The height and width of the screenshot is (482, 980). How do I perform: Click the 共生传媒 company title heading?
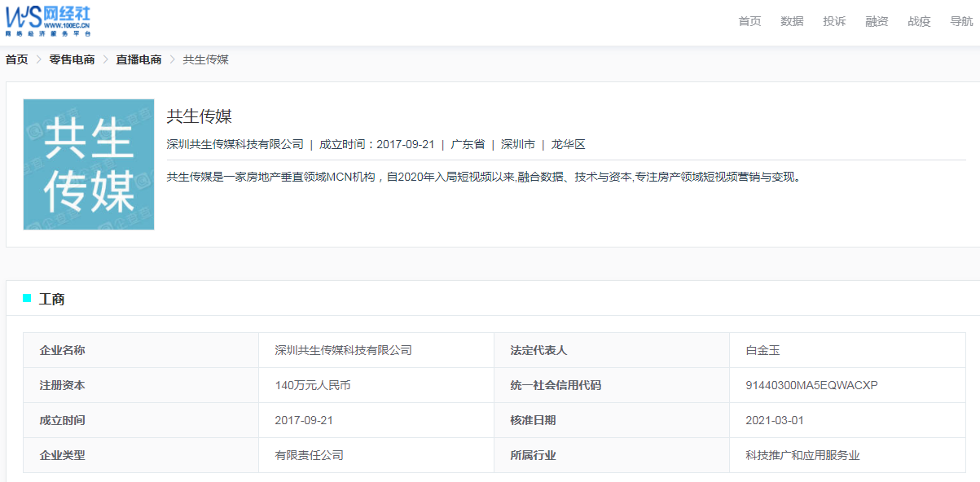tap(200, 116)
